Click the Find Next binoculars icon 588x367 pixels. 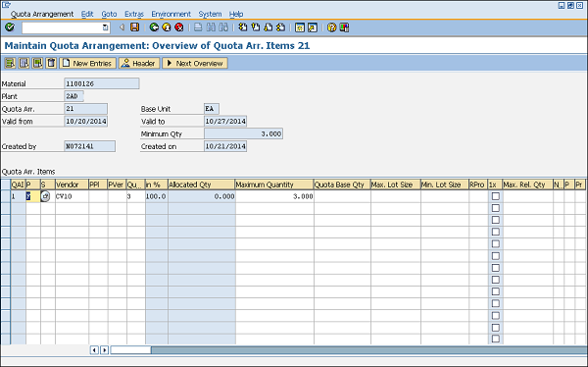(223, 27)
